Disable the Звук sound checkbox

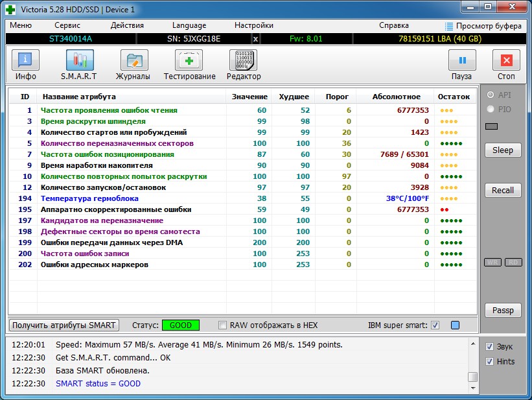click(489, 346)
